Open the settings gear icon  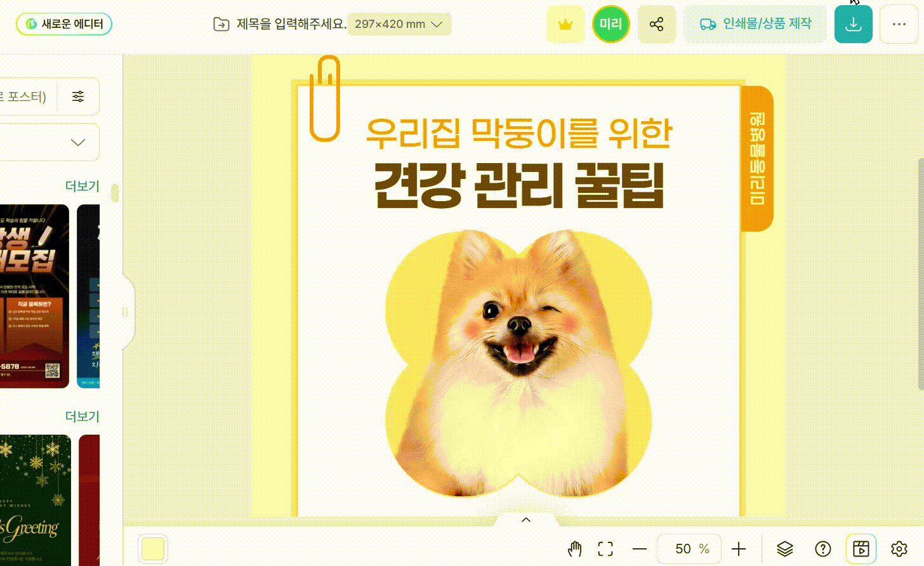click(899, 549)
